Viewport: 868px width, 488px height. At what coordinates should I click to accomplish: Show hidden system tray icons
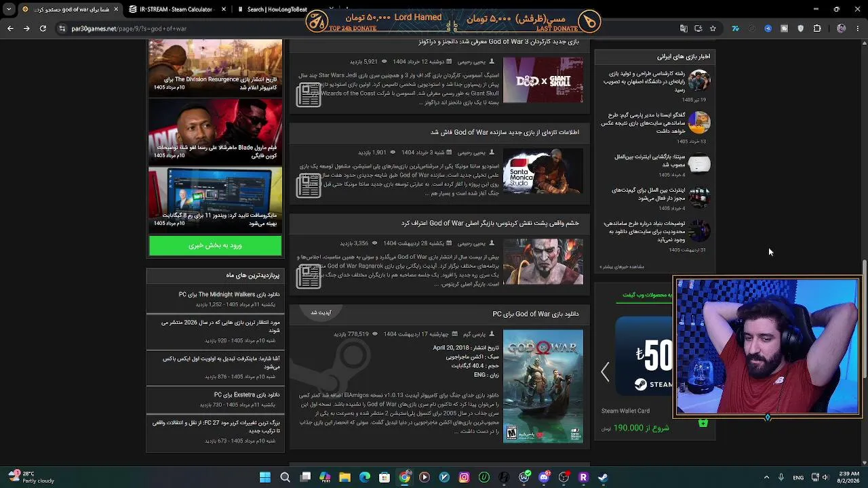[x=766, y=477]
